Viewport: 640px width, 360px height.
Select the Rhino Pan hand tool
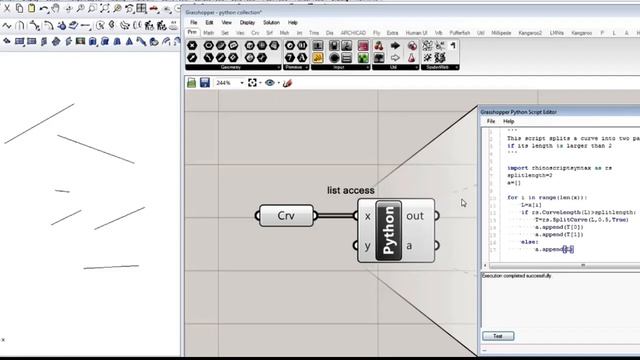(x=56, y=8)
